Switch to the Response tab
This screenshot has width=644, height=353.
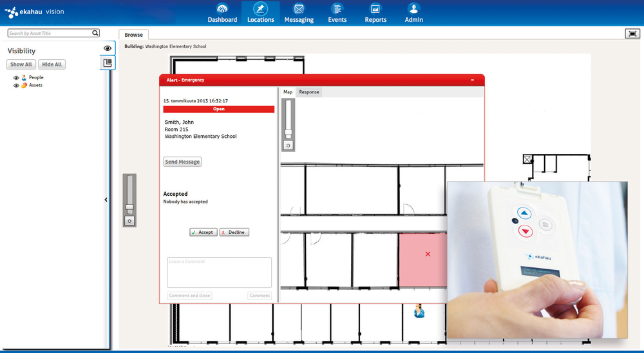[308, 92]
